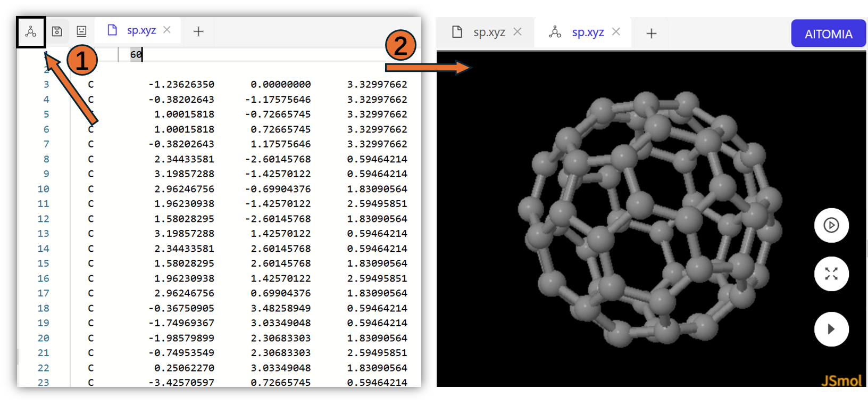Add a new tab in left editor
This screenshot has width=868, height=404.
click(198, 31)
